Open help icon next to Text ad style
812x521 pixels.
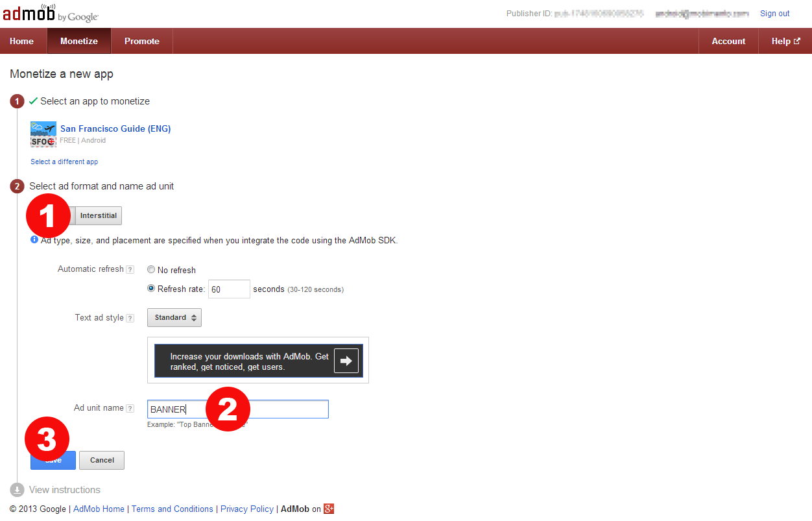(x=130, y=318)
